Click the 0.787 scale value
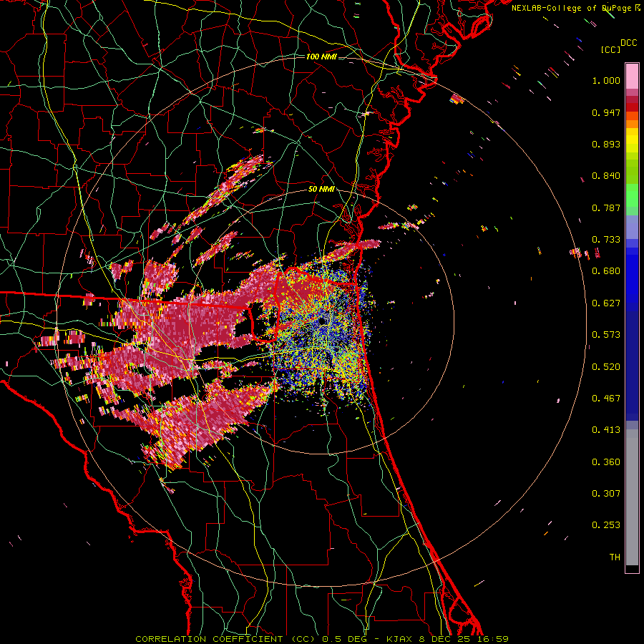644x644 pixels. point(606,208)
